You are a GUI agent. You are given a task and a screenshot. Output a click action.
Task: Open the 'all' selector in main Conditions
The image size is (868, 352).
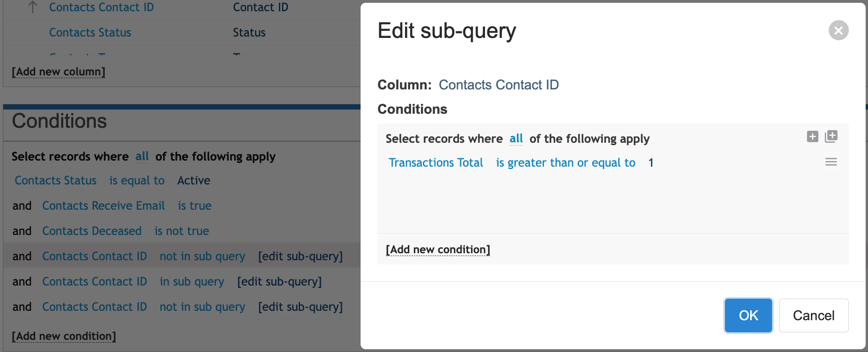142,156
